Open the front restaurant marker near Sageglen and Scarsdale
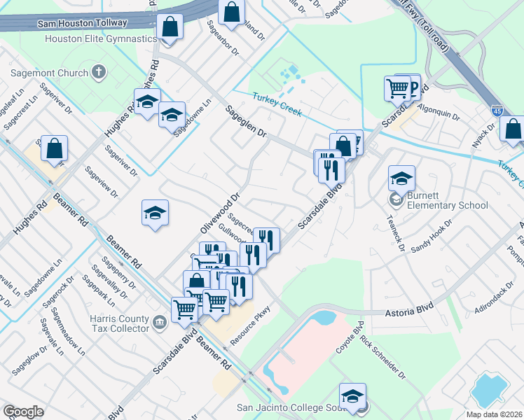524x420 pixels. [x=331, y=171]
